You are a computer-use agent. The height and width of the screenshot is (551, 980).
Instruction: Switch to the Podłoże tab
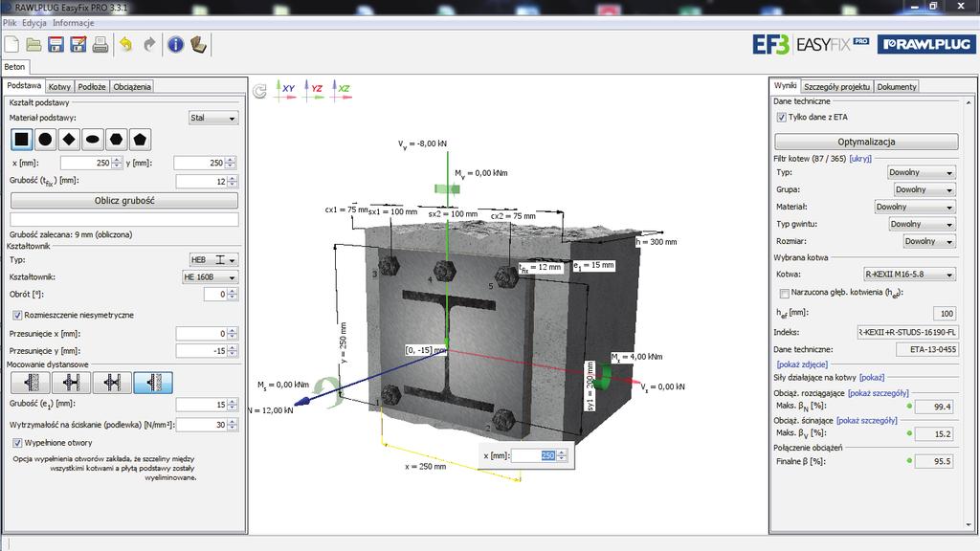[92, 87]
